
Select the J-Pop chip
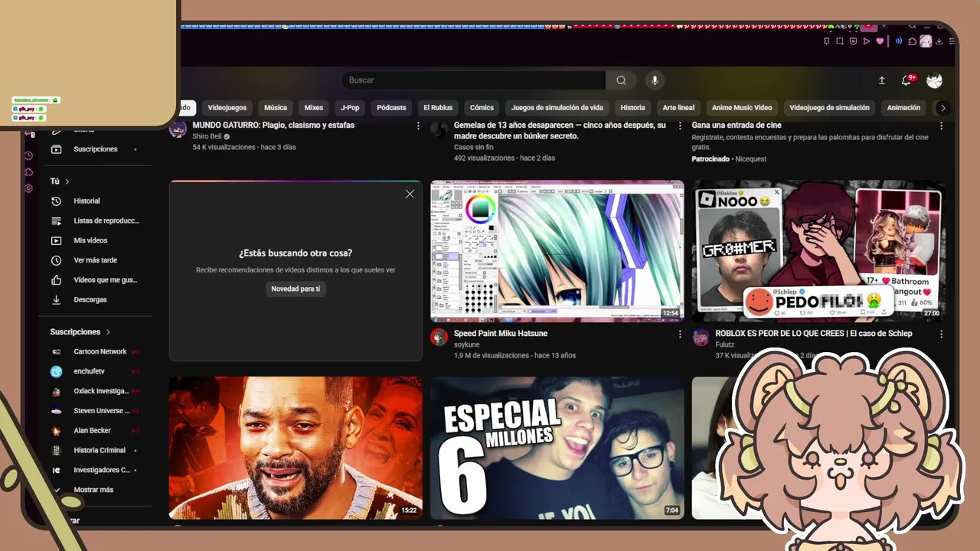(x=350, y=108)
